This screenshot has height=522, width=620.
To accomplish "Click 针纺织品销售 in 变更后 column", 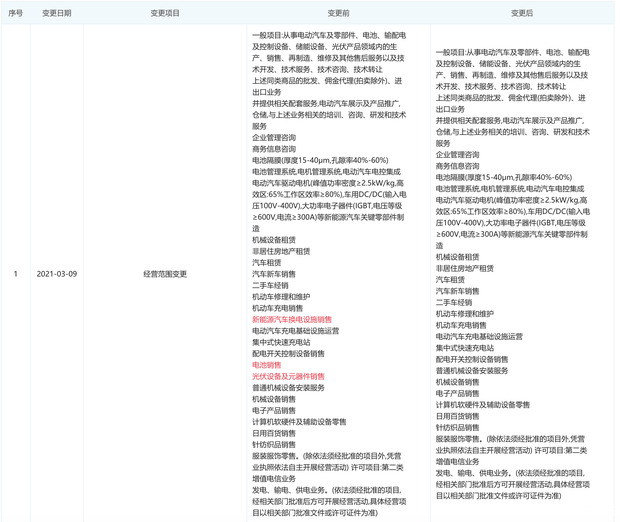I will click(x=461, y=427).
